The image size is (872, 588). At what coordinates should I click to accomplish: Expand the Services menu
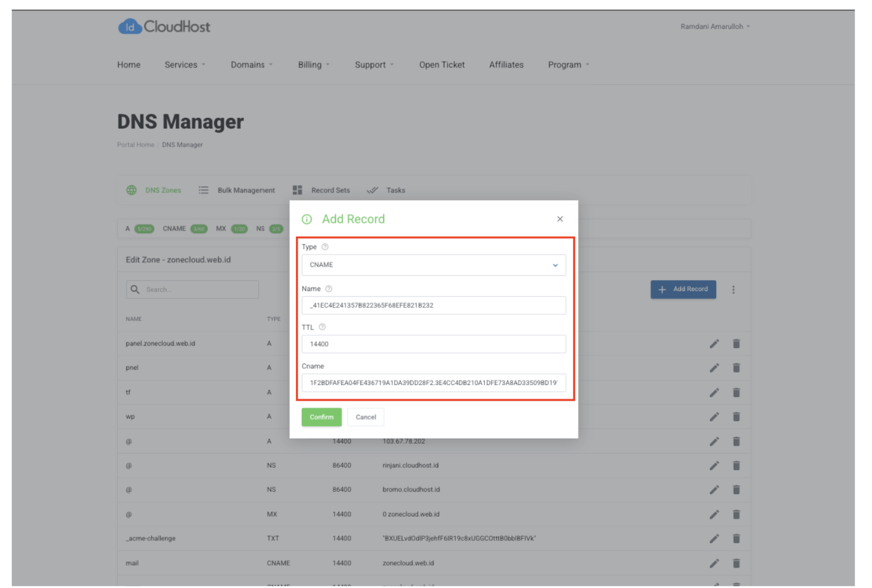tap(185, 65)
